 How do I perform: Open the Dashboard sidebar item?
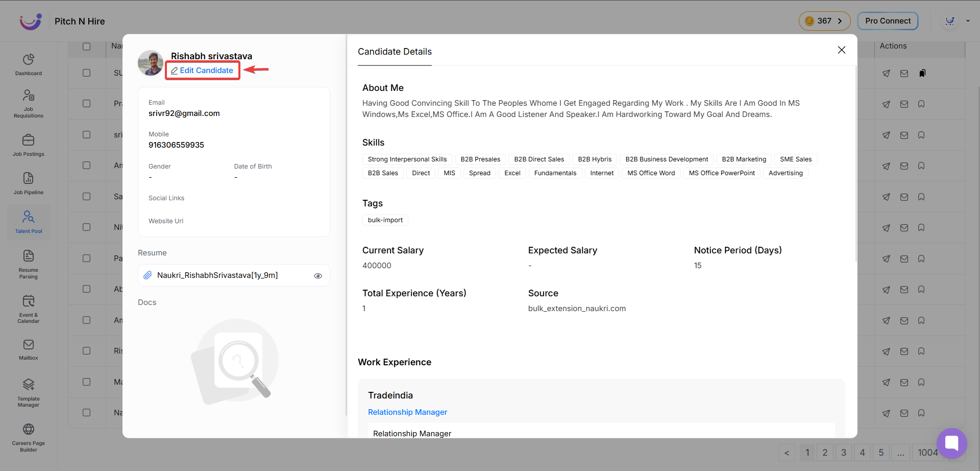coord(29,64)
